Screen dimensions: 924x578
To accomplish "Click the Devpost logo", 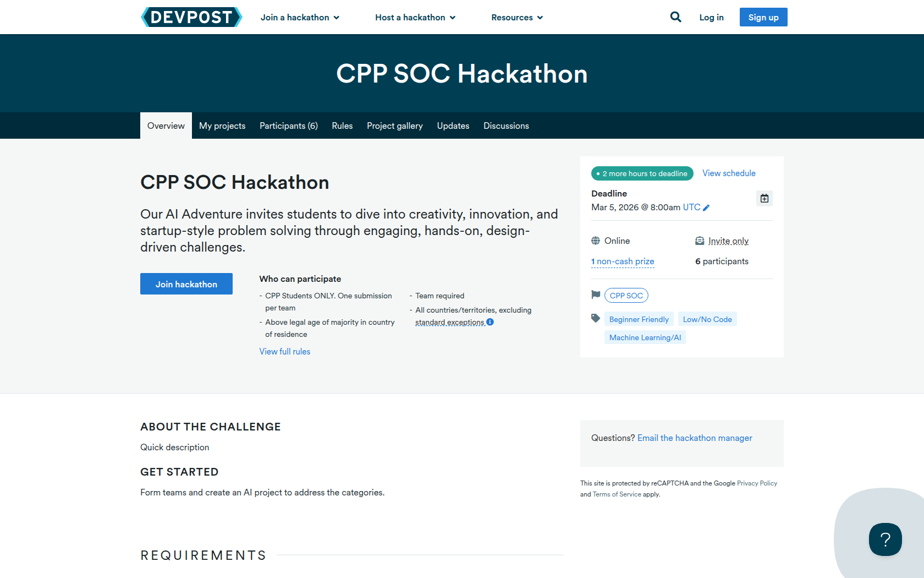I will [x=191, y=17].
